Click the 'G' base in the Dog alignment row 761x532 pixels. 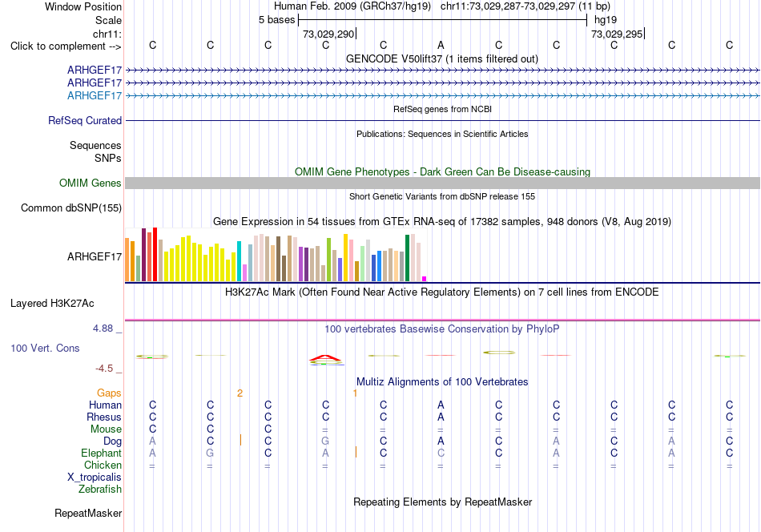tap(325, 441)
